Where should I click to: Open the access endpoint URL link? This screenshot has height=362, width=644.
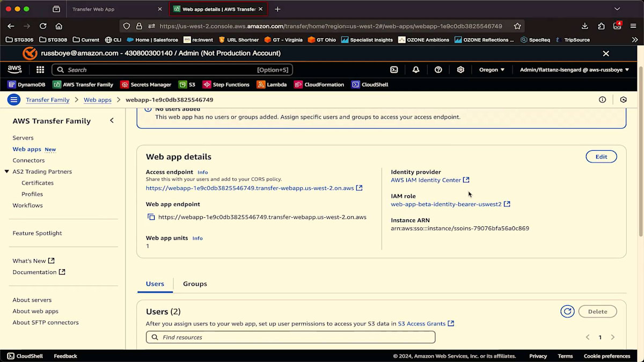tap(254, 188)
